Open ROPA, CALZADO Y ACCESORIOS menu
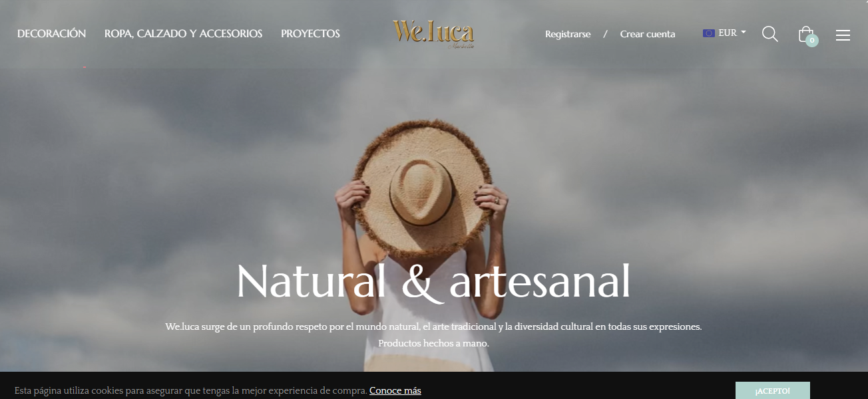The image size is (868, 399). pyautogui.click(x=184, y=33)
